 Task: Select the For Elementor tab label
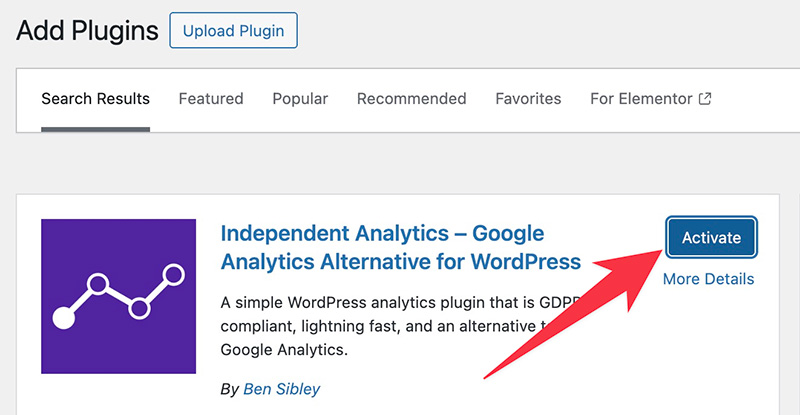pyautogui.click(x=641, y=99)
